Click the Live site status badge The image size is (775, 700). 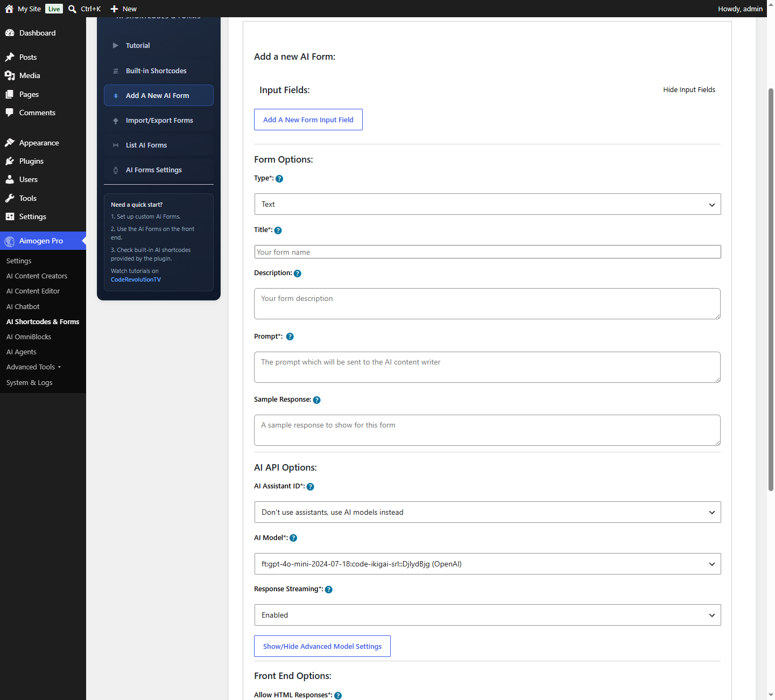[54, 9]
